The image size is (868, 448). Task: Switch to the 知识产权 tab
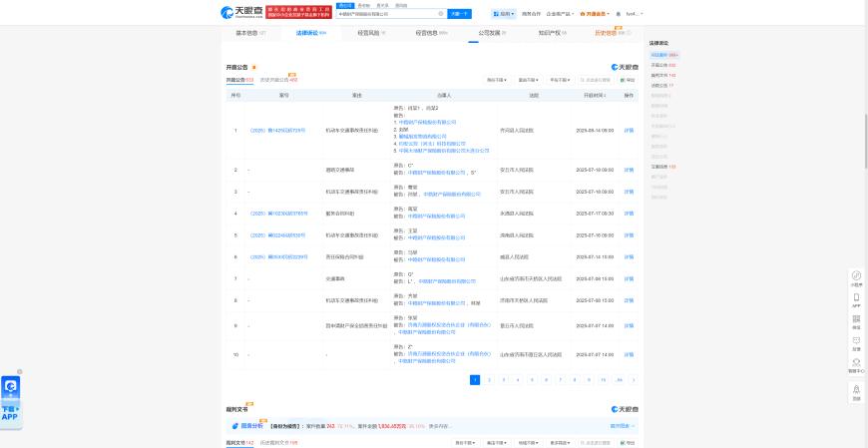552,33
